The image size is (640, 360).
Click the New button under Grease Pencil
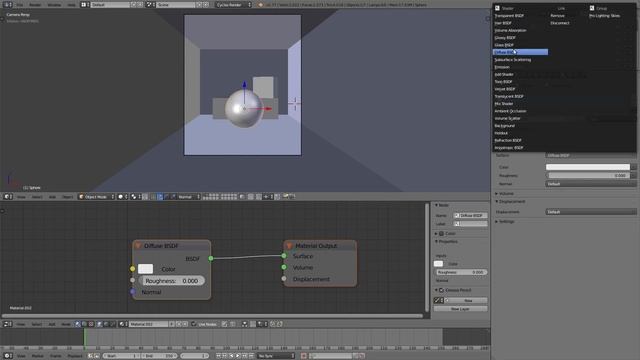click(468, 300)
